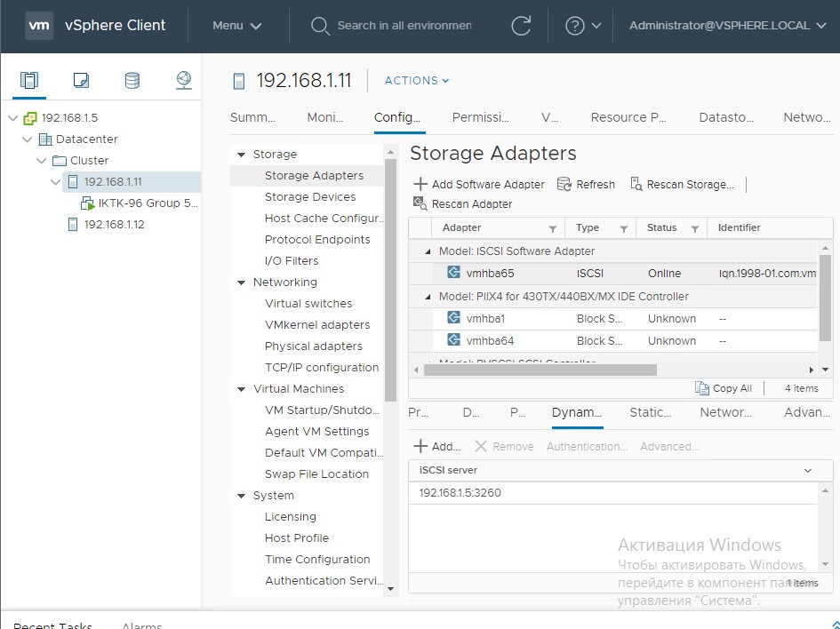Filter the Adapter column
Viewport: 840px width, 629px height.
(552, 228)
